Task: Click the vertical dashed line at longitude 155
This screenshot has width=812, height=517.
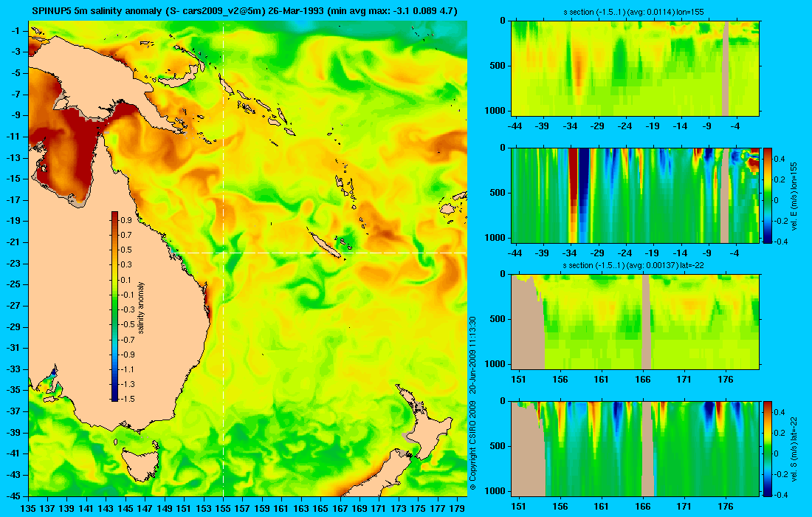Action: click(x=223, y=259)
